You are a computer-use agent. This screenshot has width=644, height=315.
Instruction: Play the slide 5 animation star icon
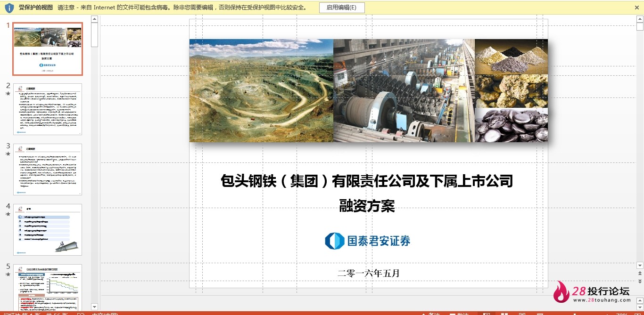(x=8, y=274)
